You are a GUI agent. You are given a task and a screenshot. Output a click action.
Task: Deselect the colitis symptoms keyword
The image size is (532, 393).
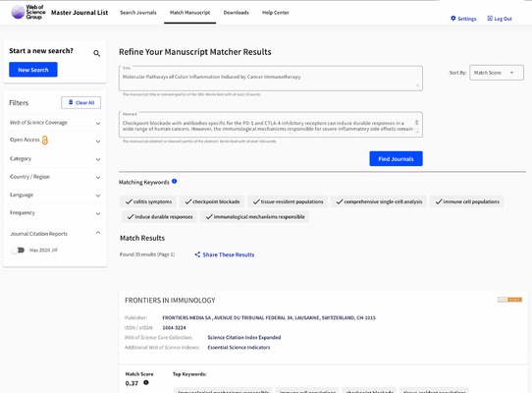tap(148, 201)
